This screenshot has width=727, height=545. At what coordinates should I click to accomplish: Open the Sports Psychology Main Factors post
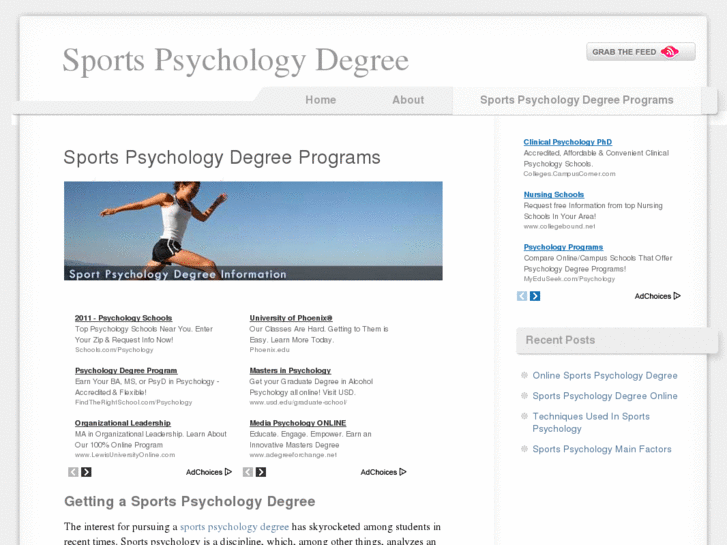[x=602, y=449]
